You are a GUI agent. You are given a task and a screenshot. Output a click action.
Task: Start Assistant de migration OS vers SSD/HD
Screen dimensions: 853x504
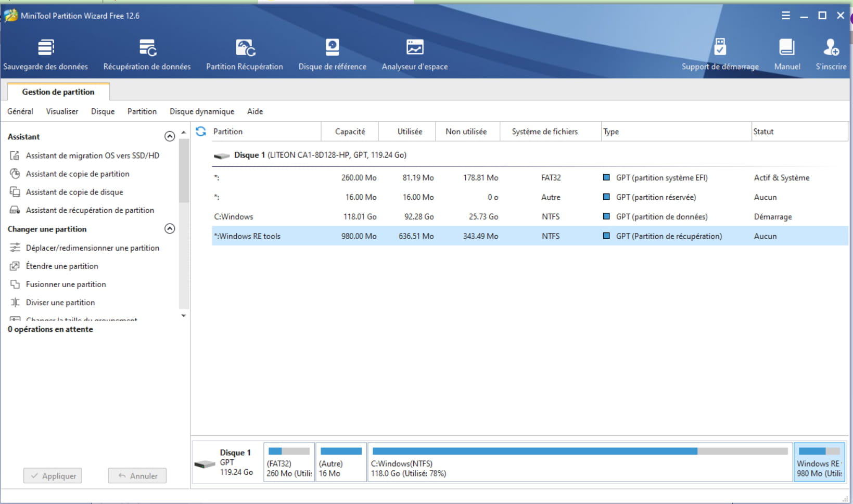coord(93,156)
